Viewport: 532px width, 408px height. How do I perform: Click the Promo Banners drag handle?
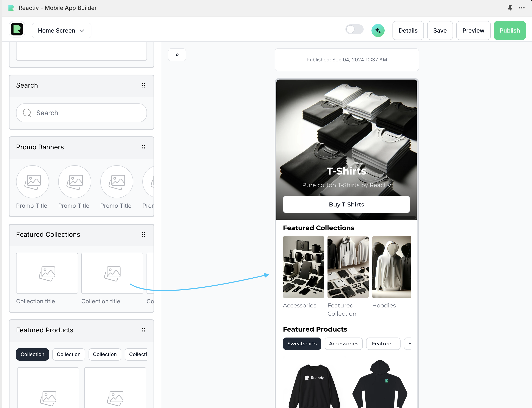tap(143, 147)
